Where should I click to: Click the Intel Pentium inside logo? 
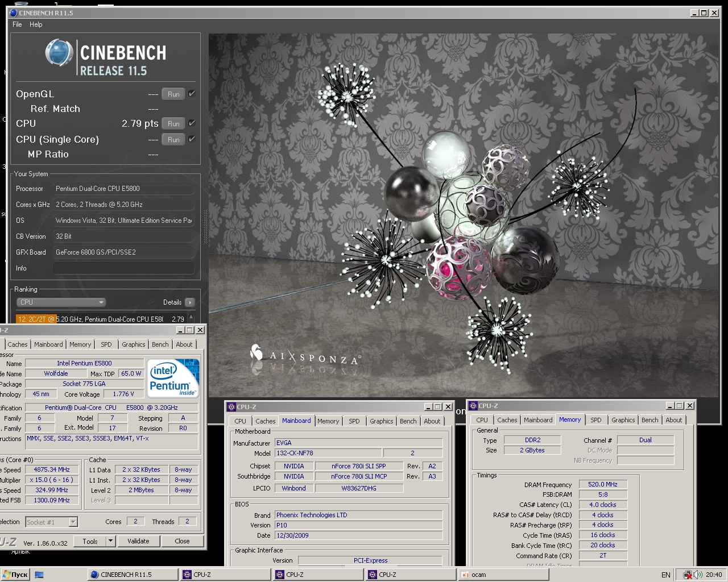tap(173, 378)
